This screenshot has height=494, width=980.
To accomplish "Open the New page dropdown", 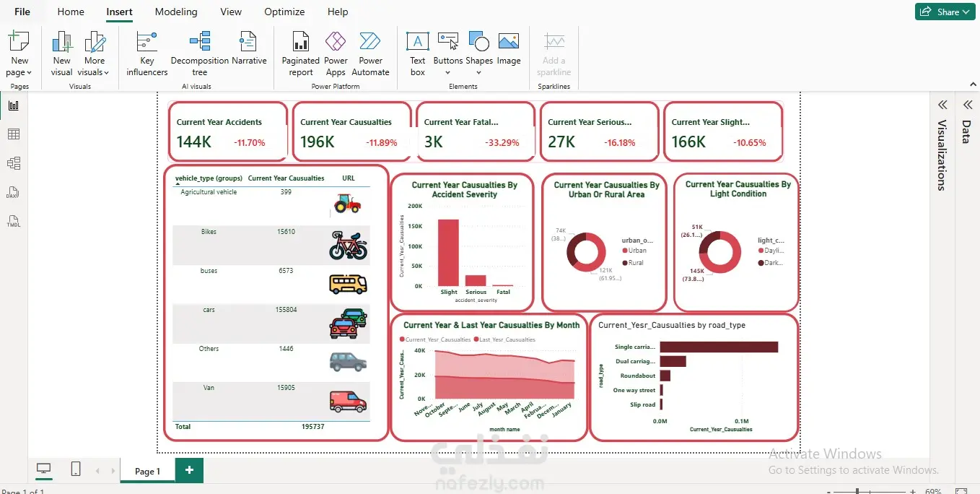I will [19, 53].
